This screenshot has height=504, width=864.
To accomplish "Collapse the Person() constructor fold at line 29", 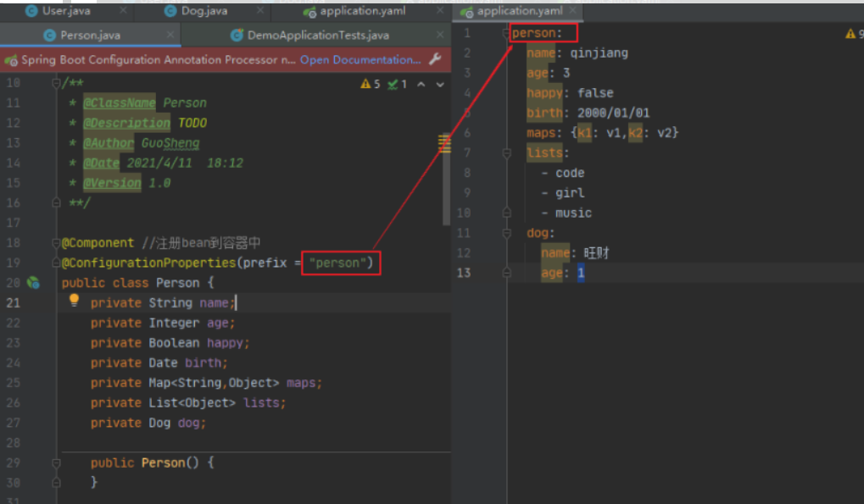I will tap(56, 462).
